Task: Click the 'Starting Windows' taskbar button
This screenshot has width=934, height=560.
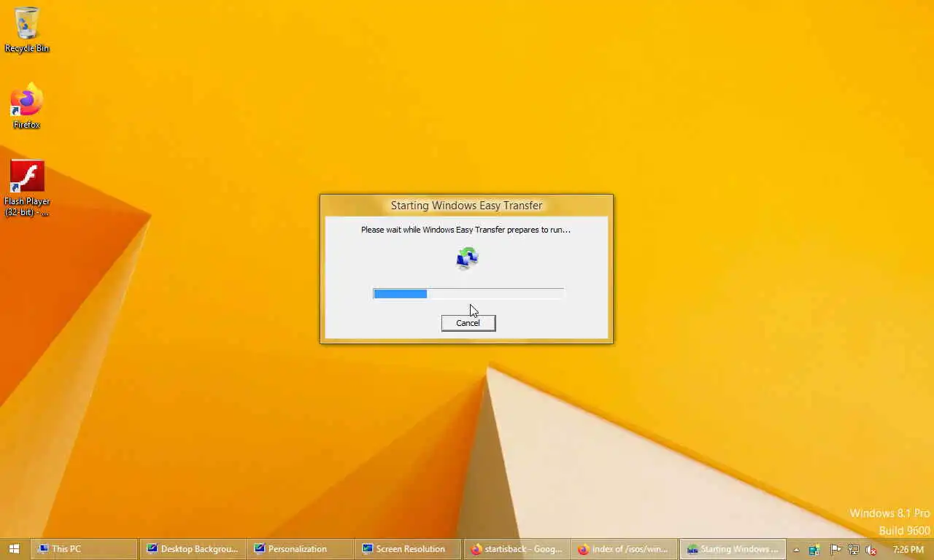Action: [x=733, y=549]
